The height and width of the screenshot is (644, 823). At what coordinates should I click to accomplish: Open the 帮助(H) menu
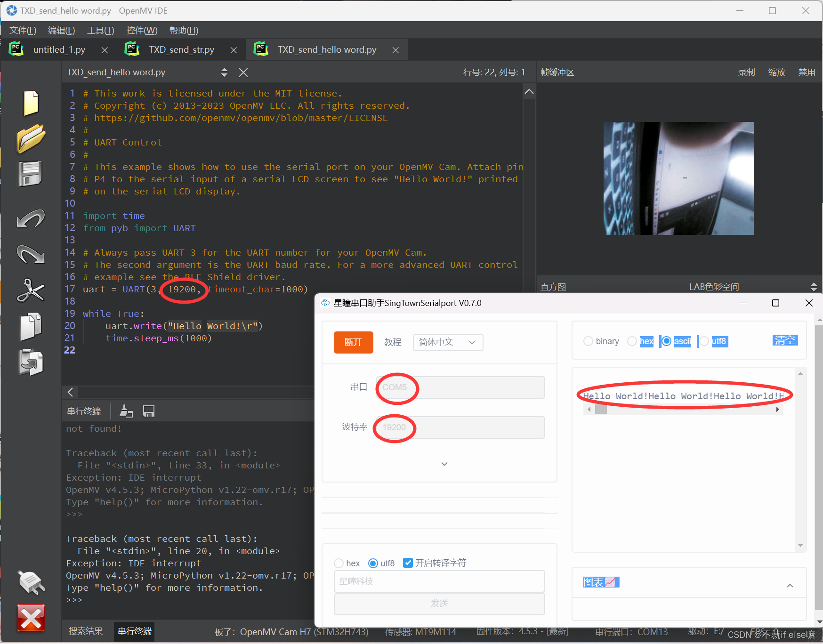coord(184,31)
